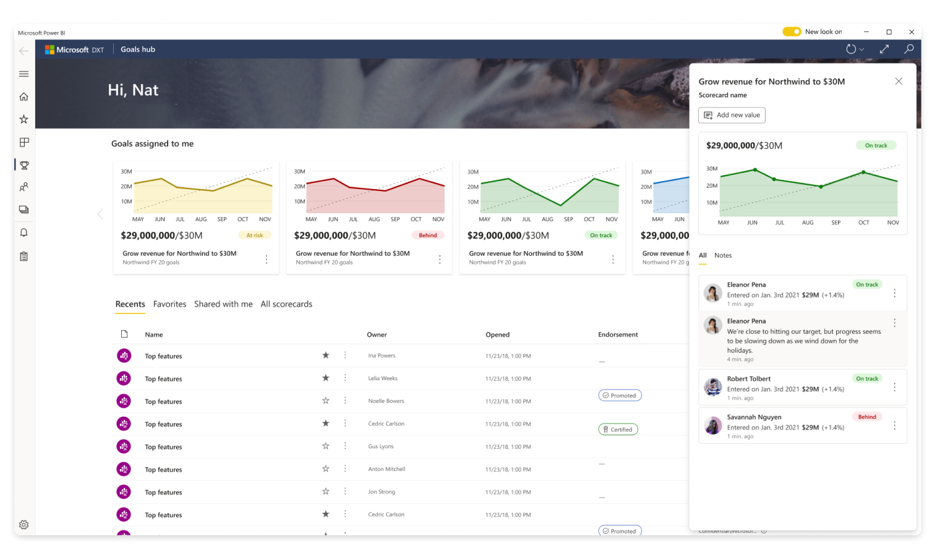Open more options on the At risk goal card
The width and height of the screenshot is (935, 560).
[267, 260]
